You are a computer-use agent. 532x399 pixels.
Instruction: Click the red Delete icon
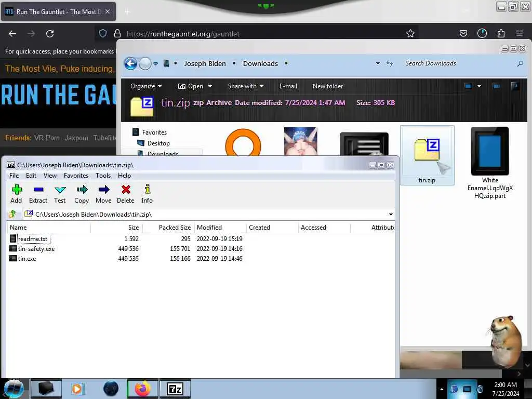[x=126, y=194]
